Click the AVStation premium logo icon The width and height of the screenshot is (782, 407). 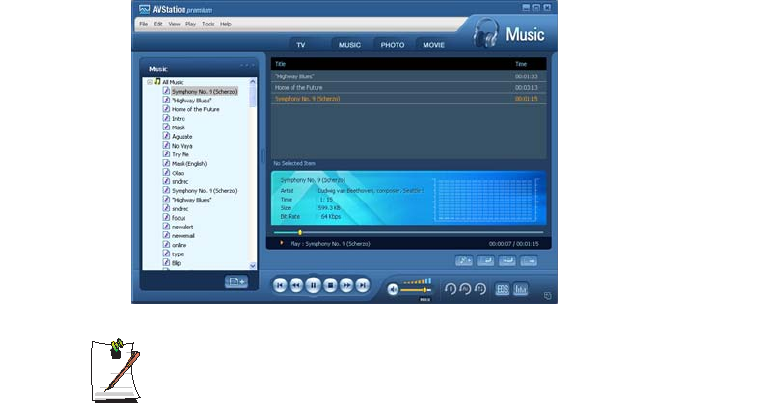145,9
